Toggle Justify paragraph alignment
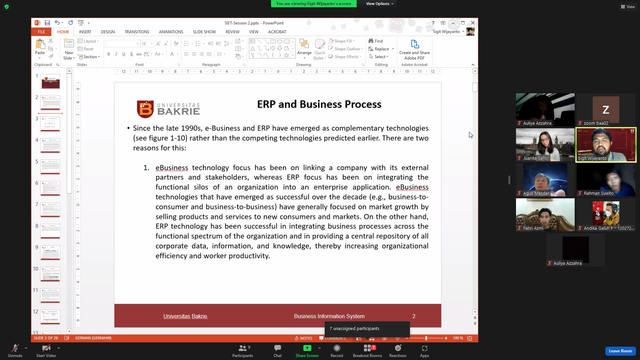Screen dimensions: 640x360 [x=209, y=54]
